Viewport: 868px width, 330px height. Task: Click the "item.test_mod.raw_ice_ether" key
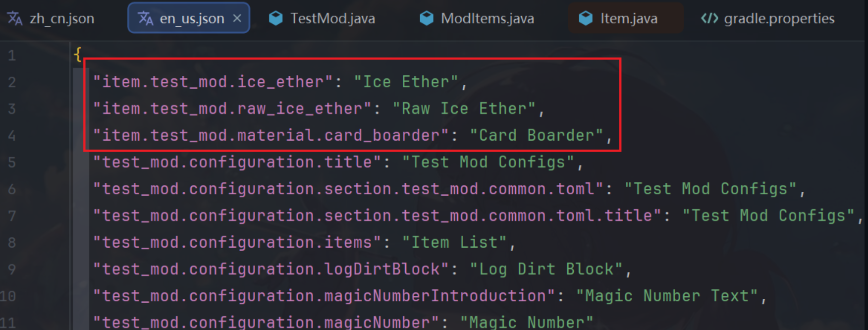point(232,109)
